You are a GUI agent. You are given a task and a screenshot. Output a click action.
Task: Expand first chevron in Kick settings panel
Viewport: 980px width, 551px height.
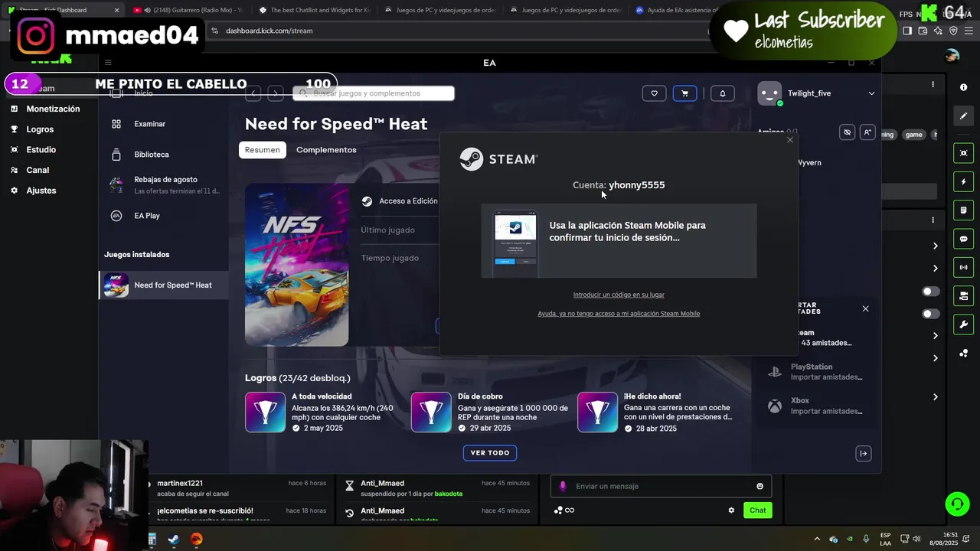(935, 246)
